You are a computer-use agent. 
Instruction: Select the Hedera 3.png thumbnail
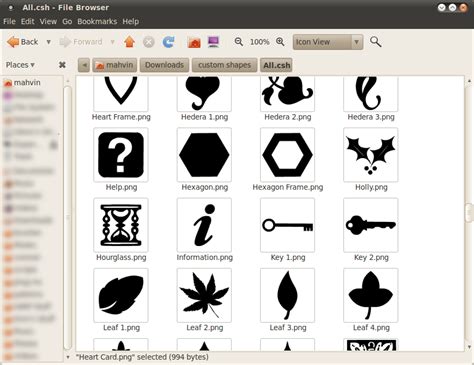pos(371,93)
